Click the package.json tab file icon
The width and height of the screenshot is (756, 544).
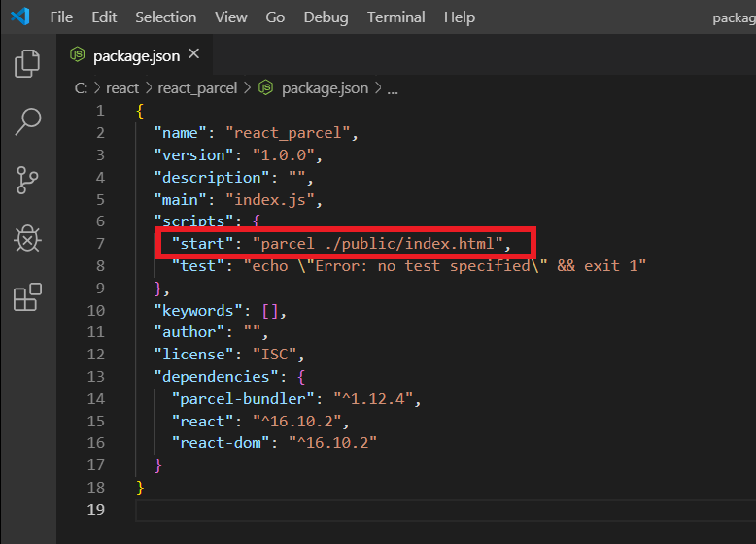click(x=78, y=55)
